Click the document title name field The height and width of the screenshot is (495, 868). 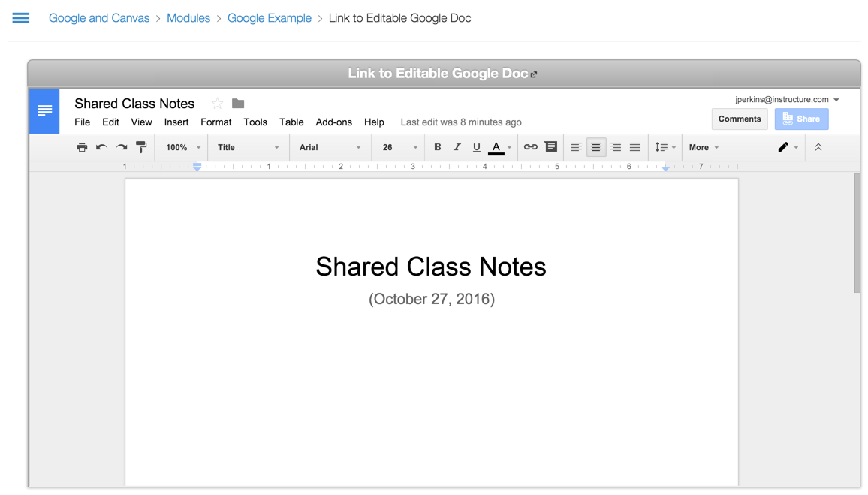pos(134,104)
